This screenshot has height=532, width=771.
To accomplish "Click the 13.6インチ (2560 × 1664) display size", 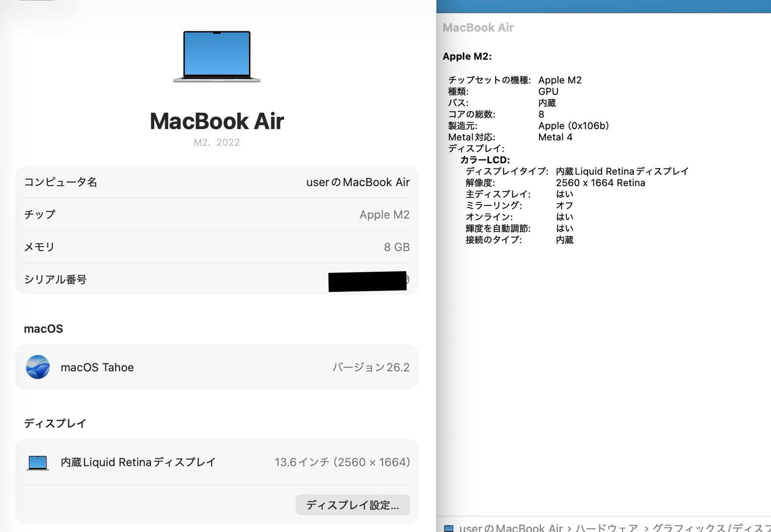I will pos(343,462).
